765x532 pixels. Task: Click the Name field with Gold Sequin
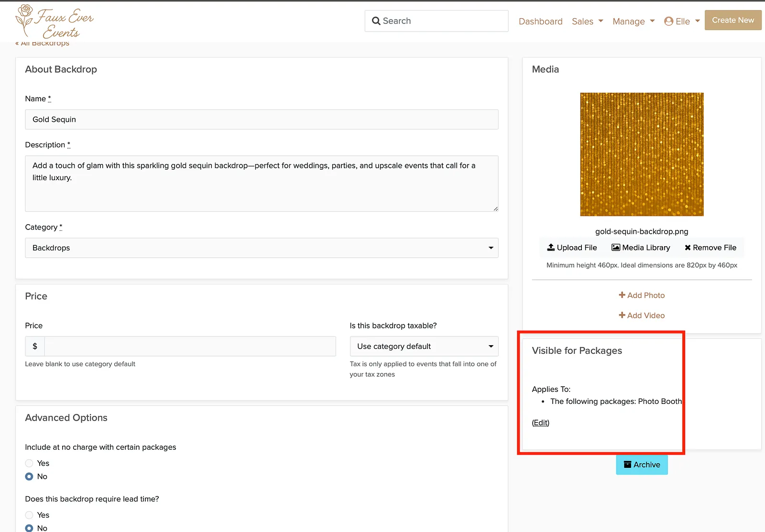[x=262, y=119]
